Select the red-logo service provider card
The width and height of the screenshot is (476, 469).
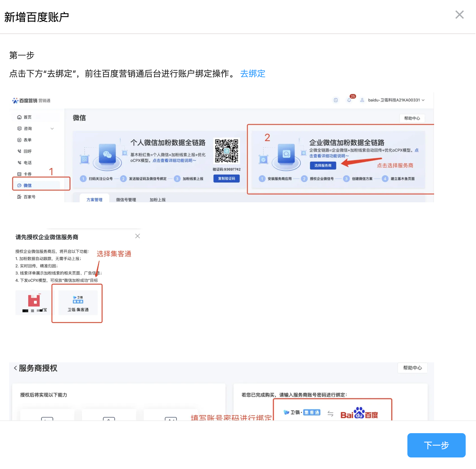coord(34,303)
